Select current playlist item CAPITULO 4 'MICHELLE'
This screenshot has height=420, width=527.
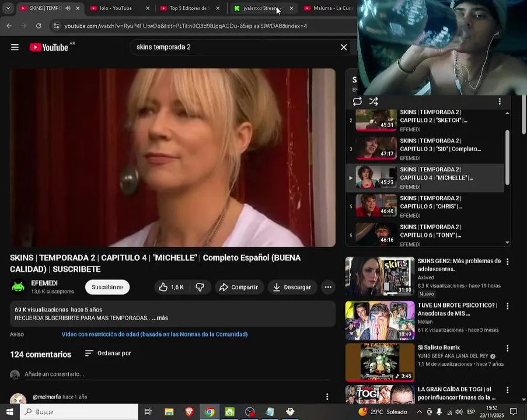click(425, 178)
